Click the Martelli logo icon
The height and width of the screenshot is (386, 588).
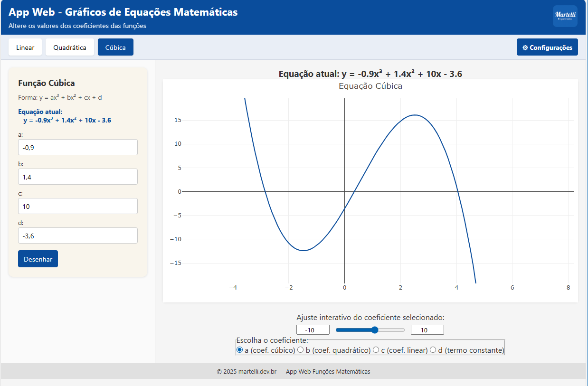(565, 16)
